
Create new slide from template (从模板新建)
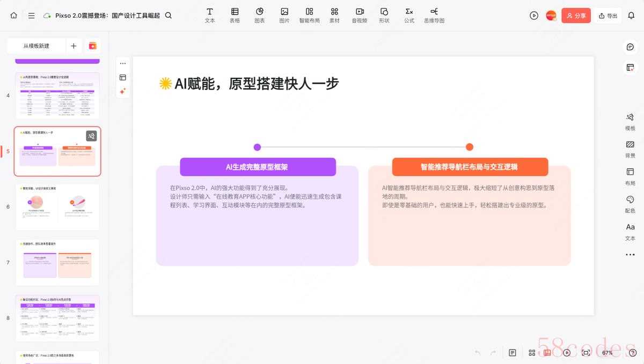tap(36, 46)
